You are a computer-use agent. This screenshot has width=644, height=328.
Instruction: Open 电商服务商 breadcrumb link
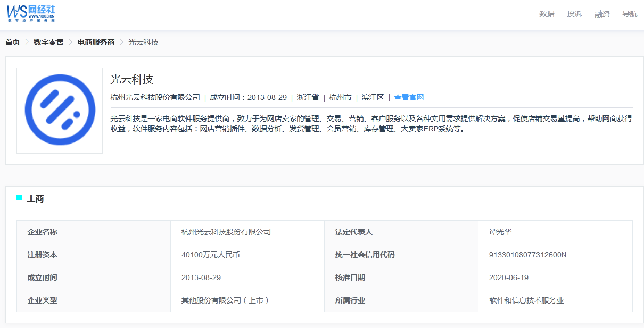point(96,42)
